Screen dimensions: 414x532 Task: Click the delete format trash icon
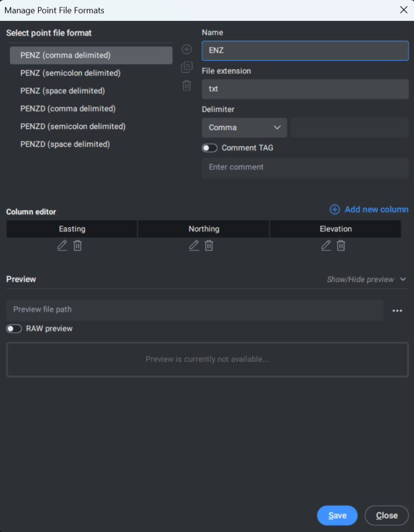(x=186, y=85)
